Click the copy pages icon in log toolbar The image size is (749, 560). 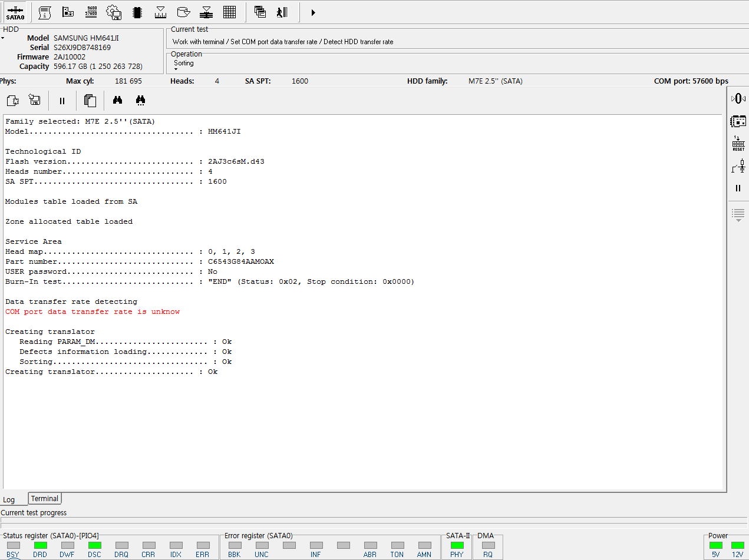coord(90,101)
